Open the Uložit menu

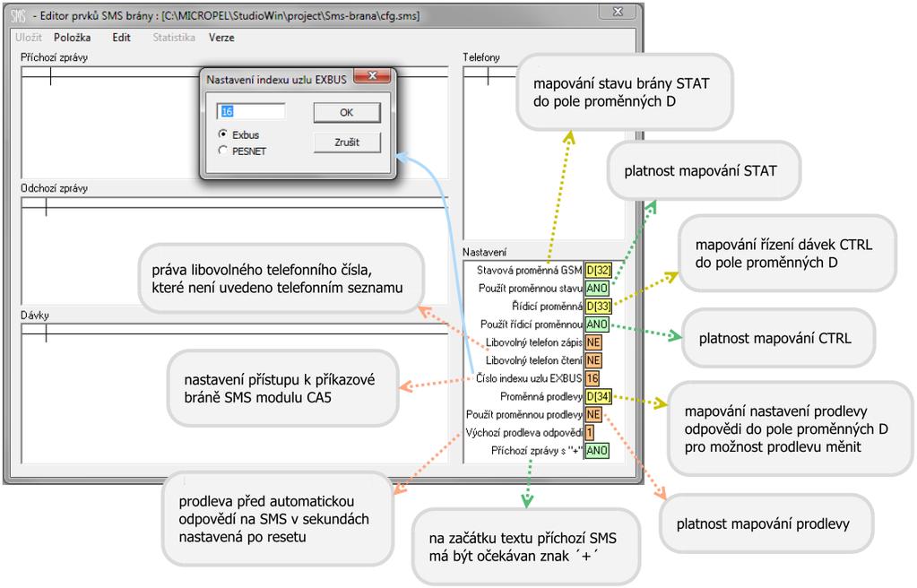coord(28,38)
